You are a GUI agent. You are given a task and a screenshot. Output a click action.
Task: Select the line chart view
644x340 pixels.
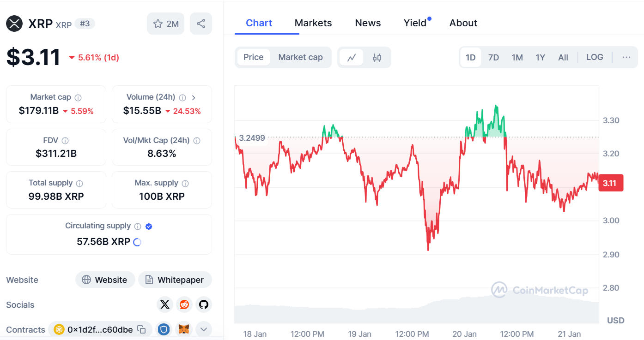coord(352,58)
